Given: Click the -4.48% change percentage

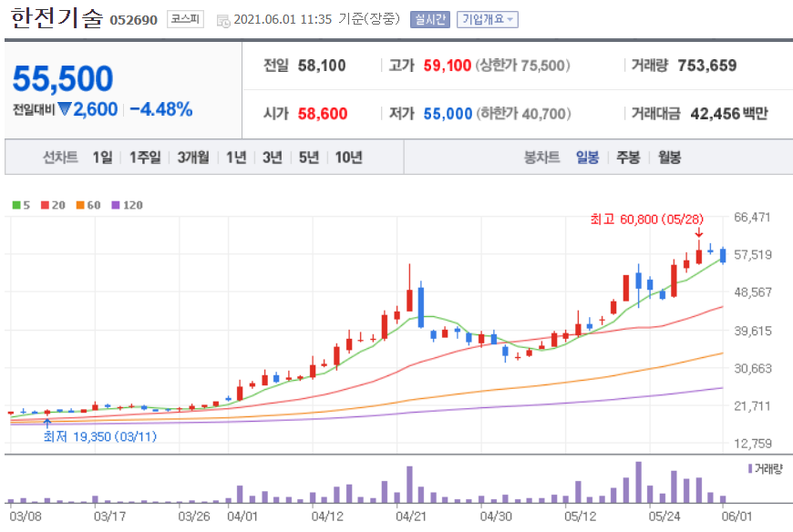Looking at the screenshot, I should [160, 109].
